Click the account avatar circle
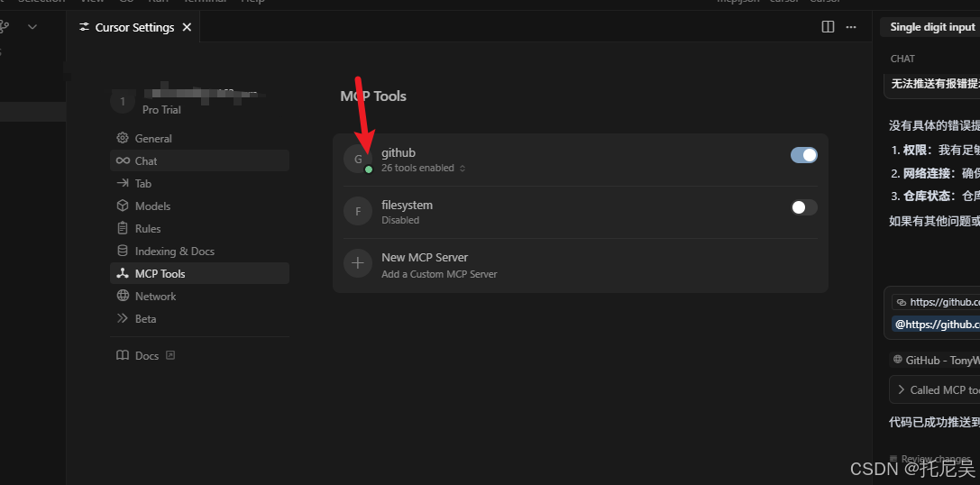 123,102
